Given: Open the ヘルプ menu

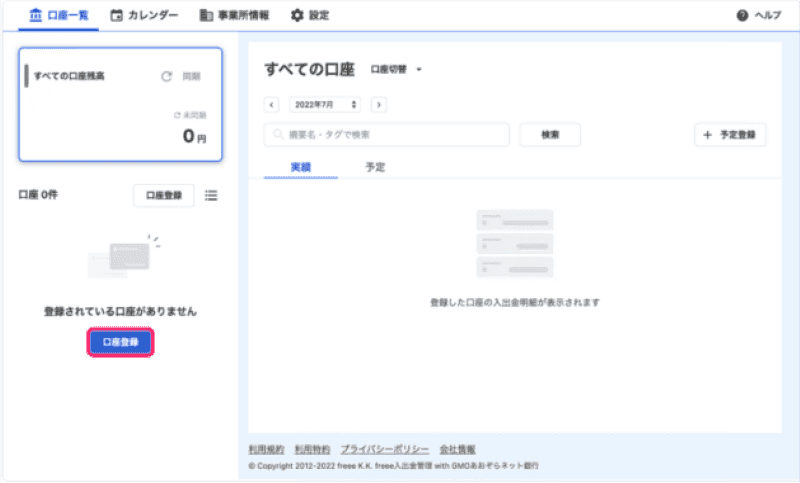Looking at the screenshot, I should pos(759,15).
